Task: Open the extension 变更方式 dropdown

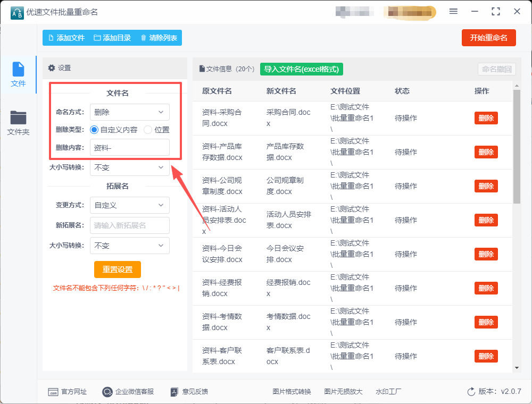Action: [x=129, y=205]
